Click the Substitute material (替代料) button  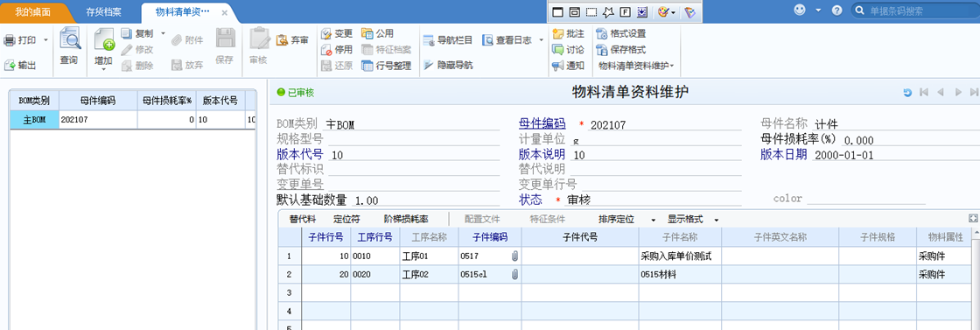click(303, 220)
